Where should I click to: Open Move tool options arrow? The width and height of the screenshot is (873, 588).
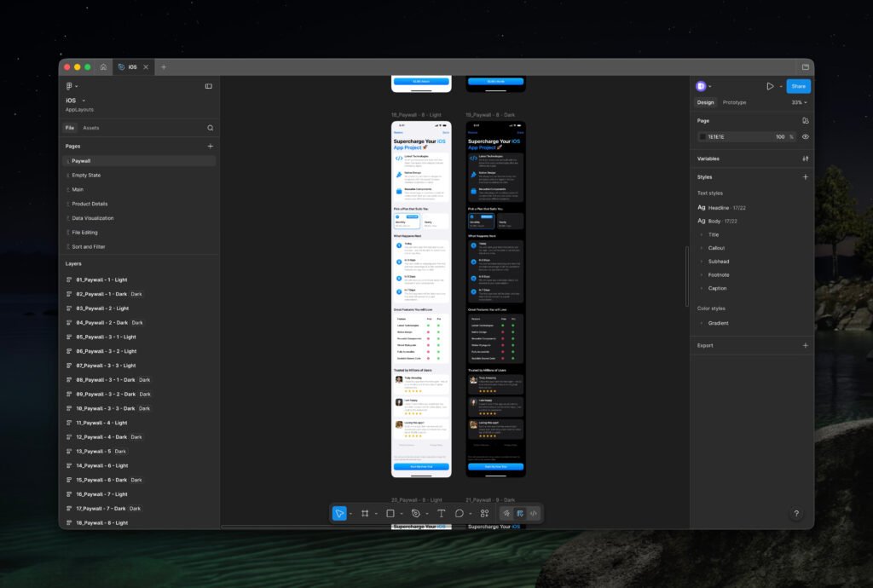pos(350,514)
